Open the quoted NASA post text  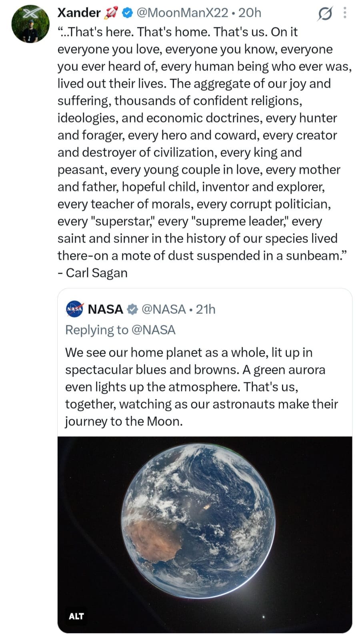coord(202,387)
